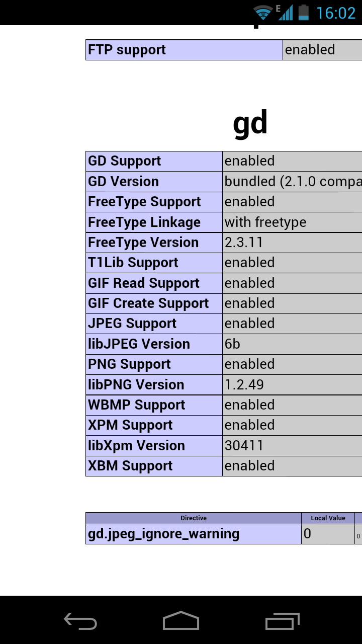The height and width of the screenshot is (644, 362).
Task: Tap the battery status icon
Action: (x=303, y=13)
